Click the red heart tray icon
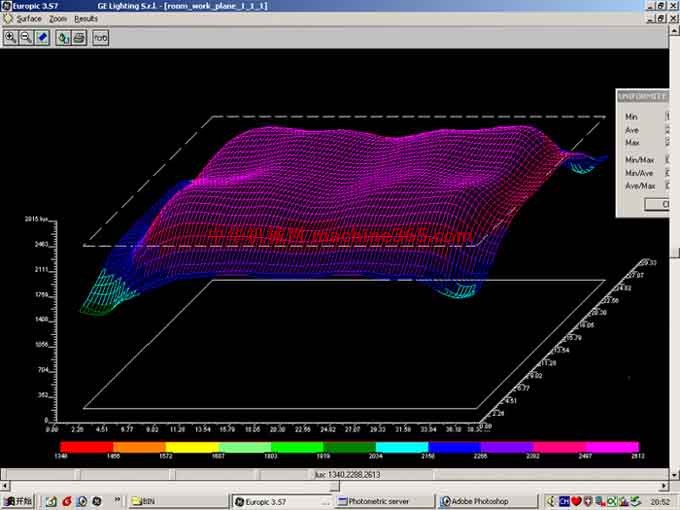This screenshot has width=680, height=510. (x=576, y=501)
